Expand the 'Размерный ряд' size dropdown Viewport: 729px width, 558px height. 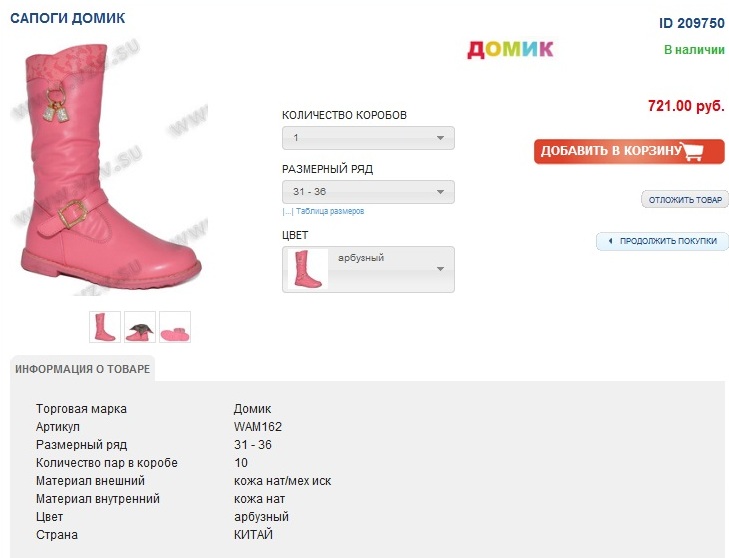point(368,192)
